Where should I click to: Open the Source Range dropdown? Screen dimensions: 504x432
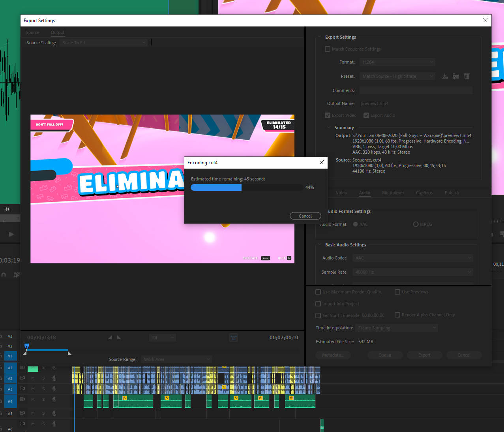click(x=176, y=359)
